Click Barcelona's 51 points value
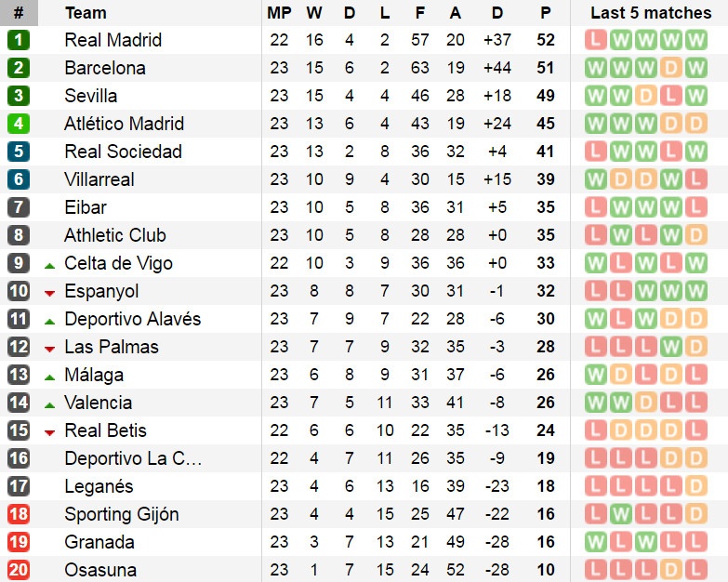 pos(546,68)
